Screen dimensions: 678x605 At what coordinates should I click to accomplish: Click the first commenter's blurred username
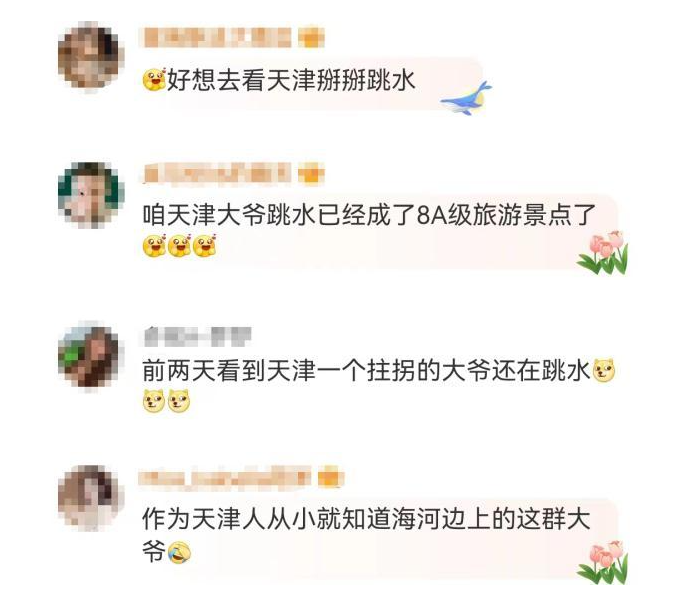pyautogui.click(x=217, y=37)
